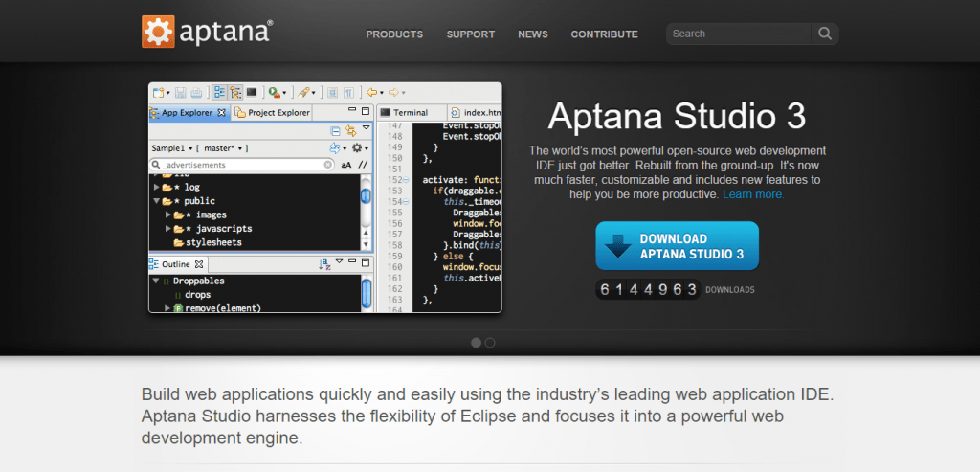This screenshot has height=472, width=980.
Task: Toggle case sensitive aA filter
Action: pos(346,166)
